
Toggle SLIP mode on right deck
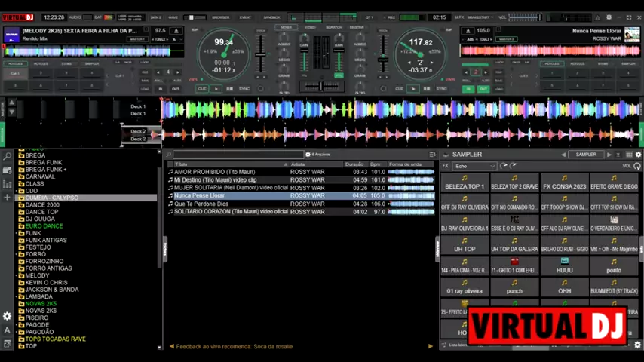click(449, 30)
